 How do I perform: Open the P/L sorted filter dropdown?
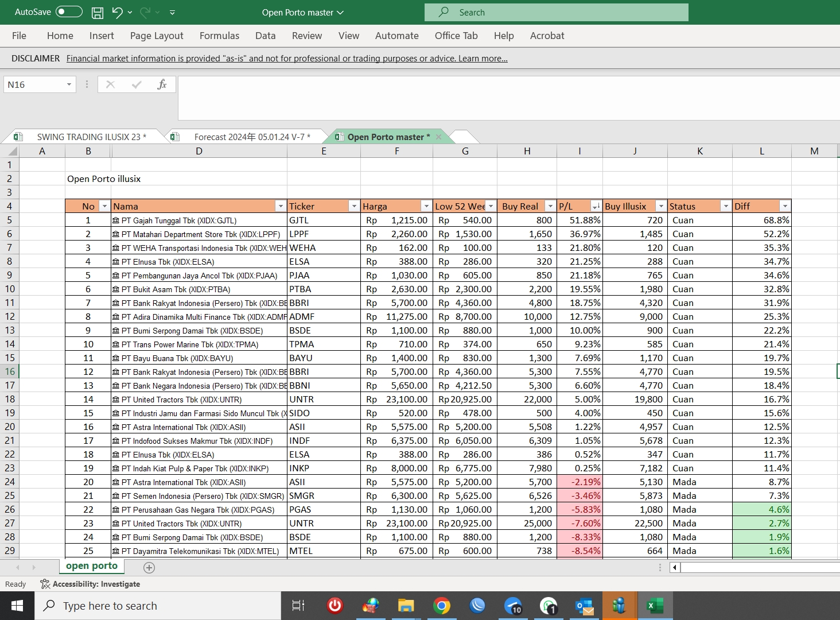pos(596,206)
